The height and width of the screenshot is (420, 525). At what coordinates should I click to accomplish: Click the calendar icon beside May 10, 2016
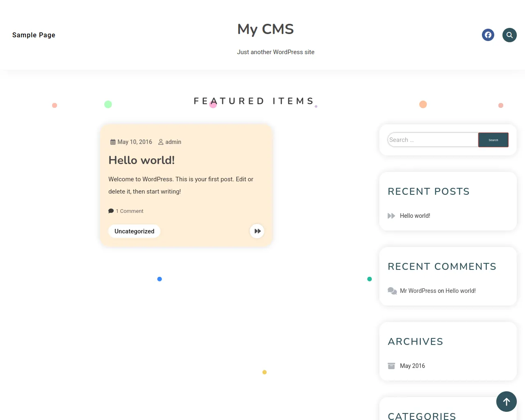113,142
